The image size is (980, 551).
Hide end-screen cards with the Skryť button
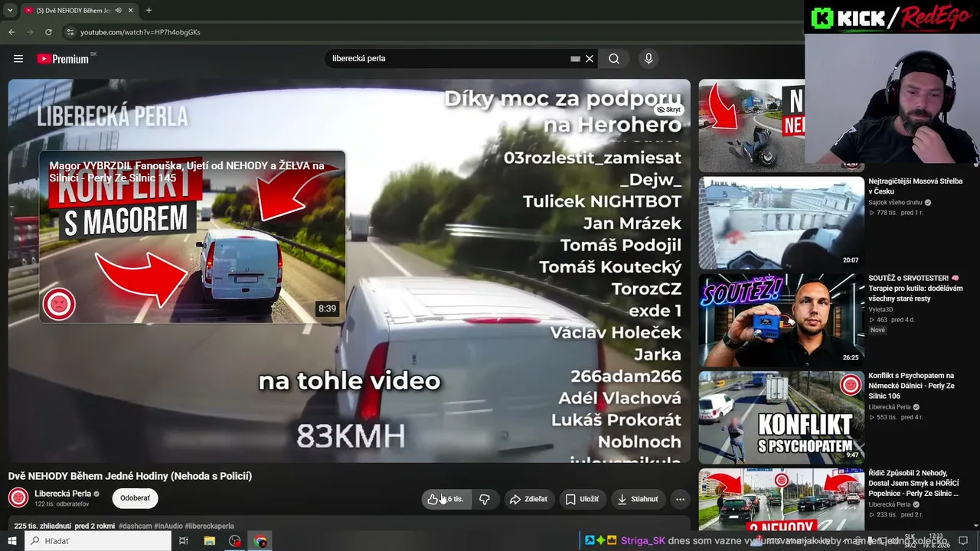(669, 109)
